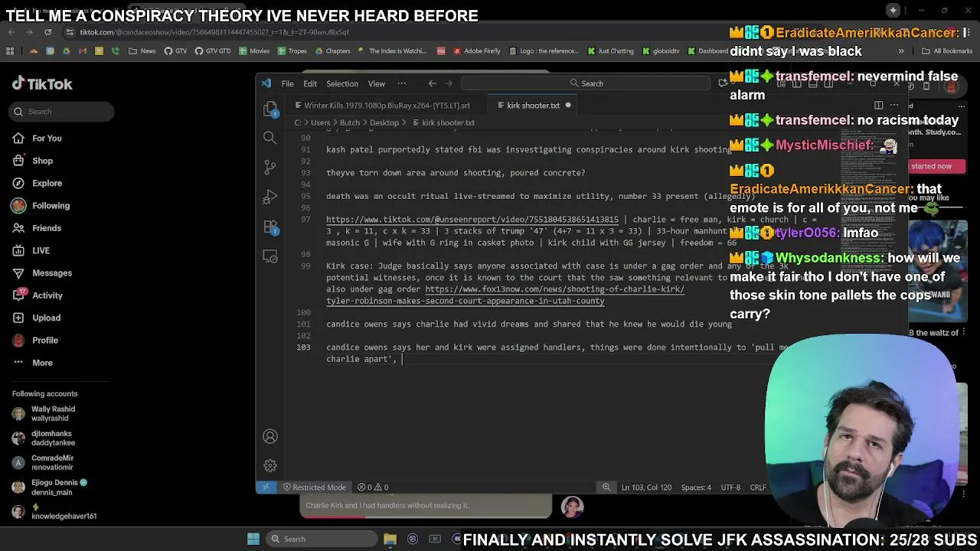Change indentation via Spaces: 4
Screen dimensions: 980x551
tap(696, 487)
